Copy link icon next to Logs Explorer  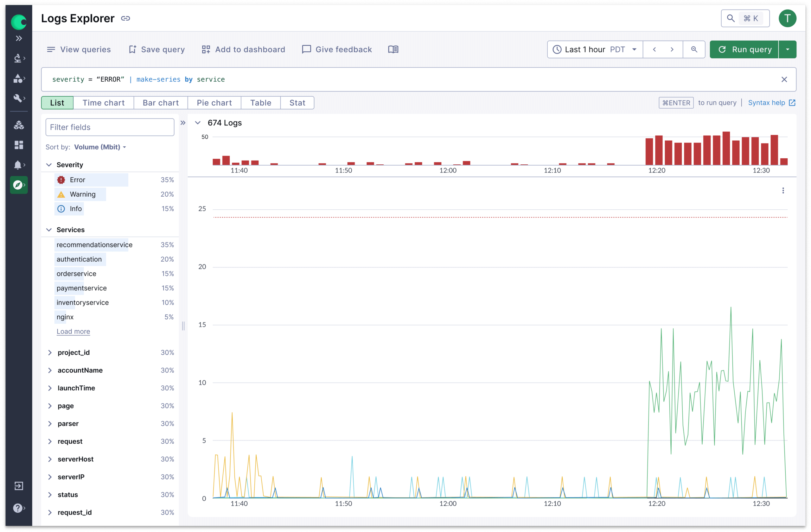coord(125,18)
